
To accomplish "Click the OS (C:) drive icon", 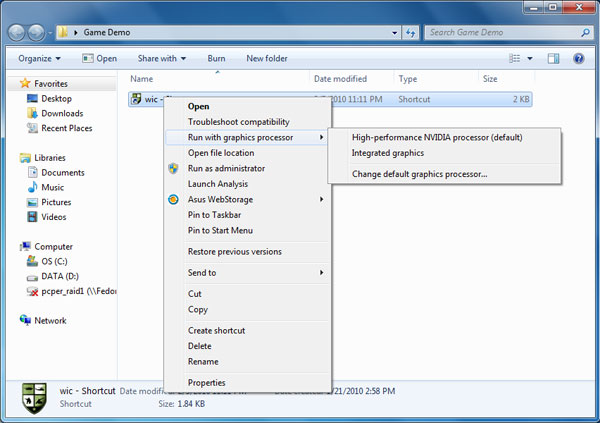I will [32, 261].
